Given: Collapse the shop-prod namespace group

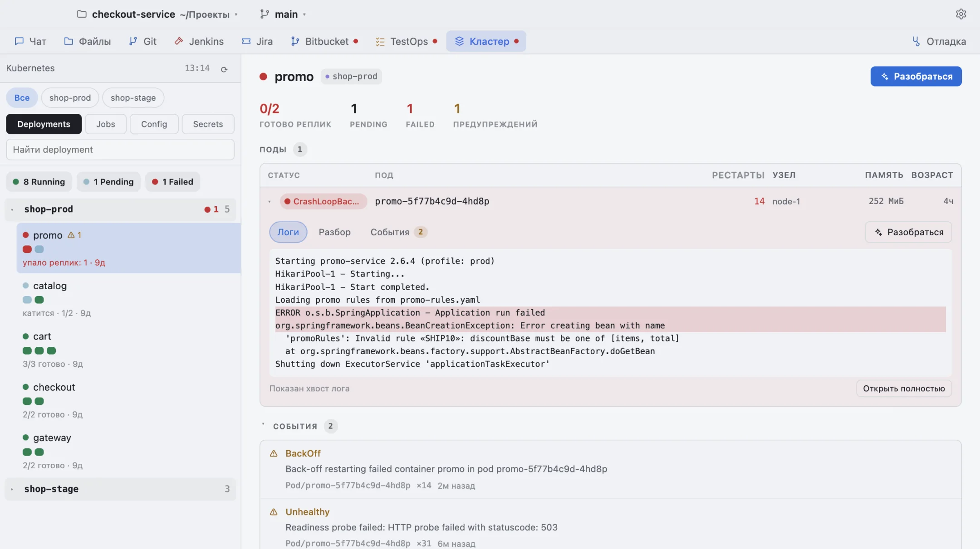Looking at the screenshot, I should [120, 209].
